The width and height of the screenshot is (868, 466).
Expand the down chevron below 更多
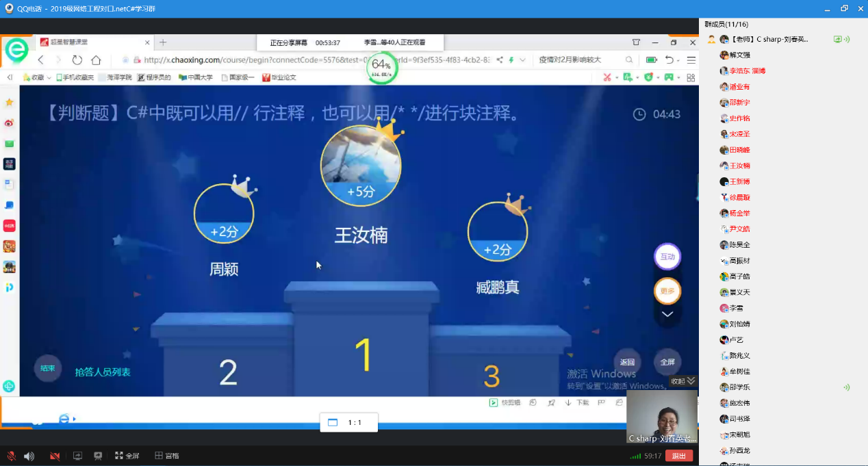667,314
